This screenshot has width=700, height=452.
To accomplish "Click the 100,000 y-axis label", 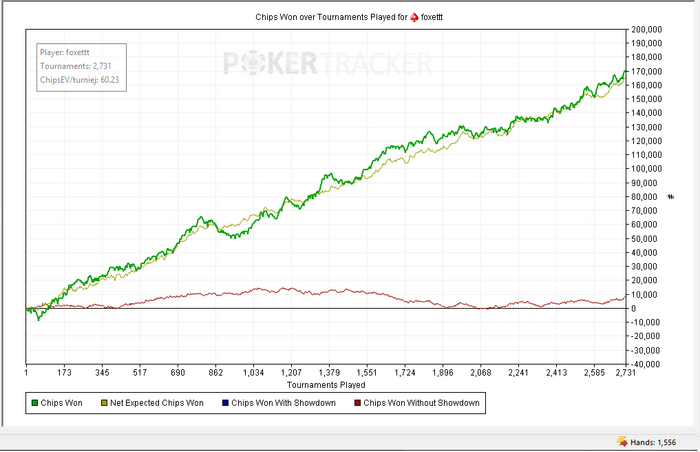I will coord(646,169).
